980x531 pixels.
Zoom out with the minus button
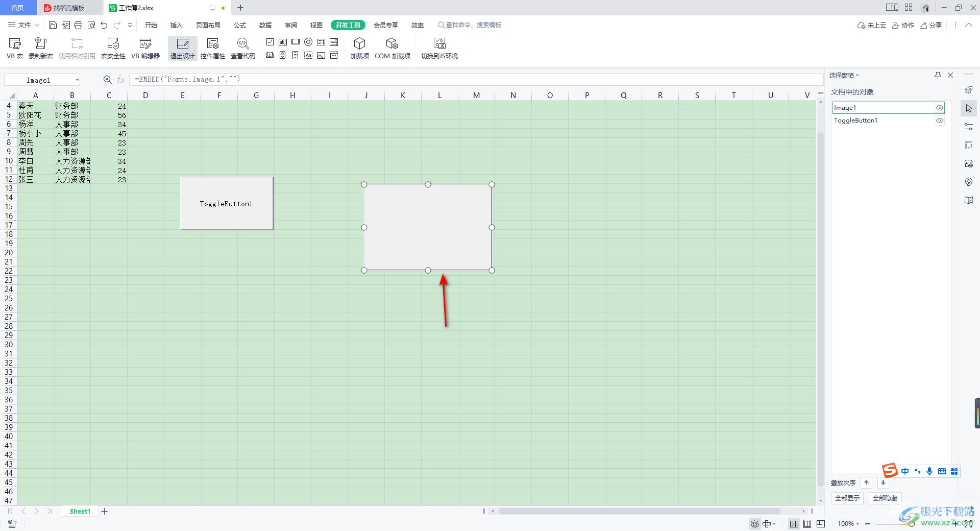coord(868,524)
